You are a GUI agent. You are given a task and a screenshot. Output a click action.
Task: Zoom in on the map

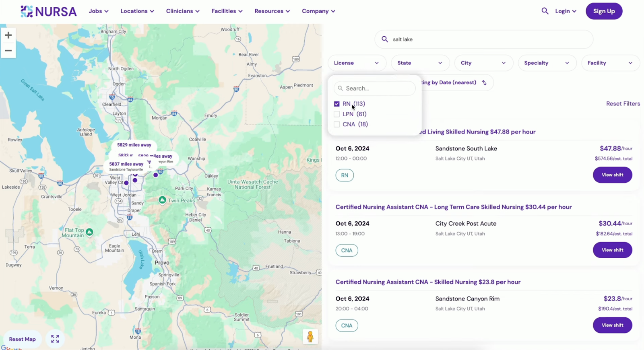tap(8, 35)
